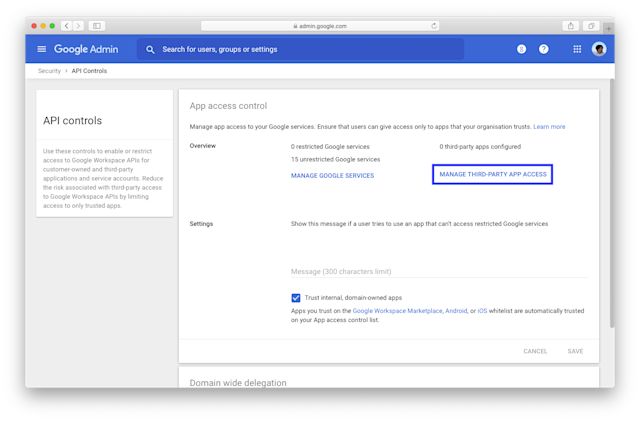Click '15 unrestricted Google services' text
Screen dimensions: 640x421
coord(335,159)
